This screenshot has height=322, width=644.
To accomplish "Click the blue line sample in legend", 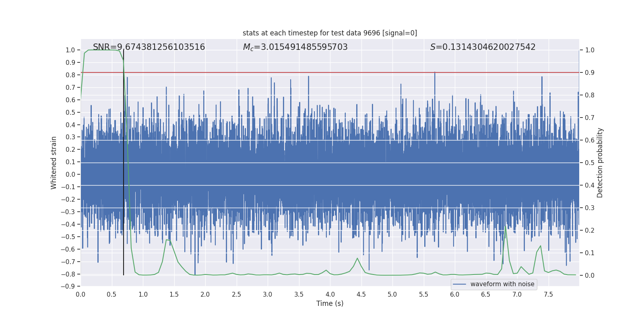I will pyautogui.click(x=459, y=284).
